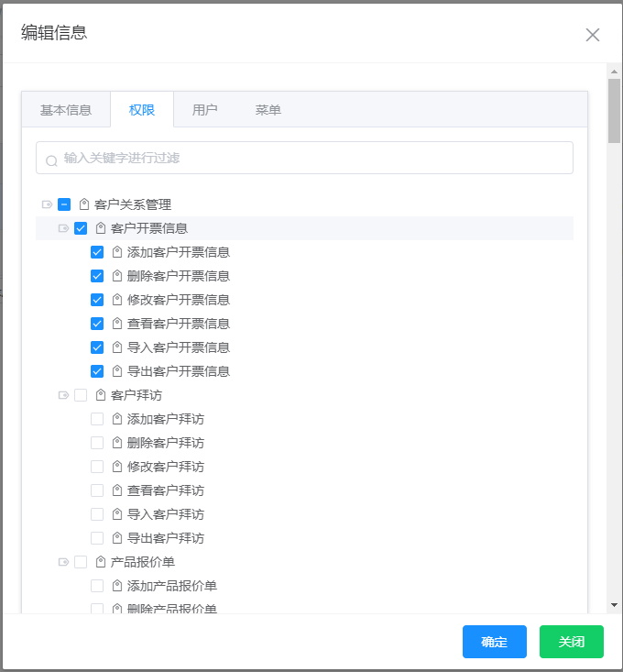Enable 添加客户拜访 permission checkbox

coord(97,419)
